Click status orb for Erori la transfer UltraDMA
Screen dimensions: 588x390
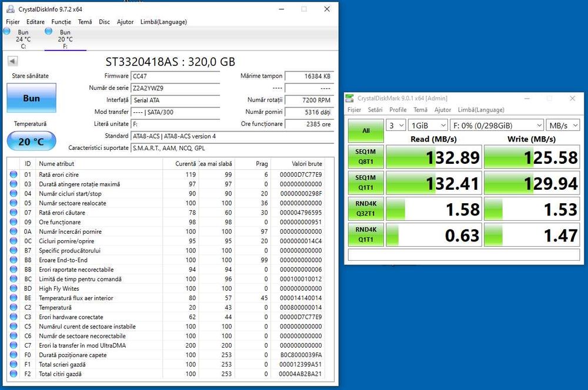(14, 345)
